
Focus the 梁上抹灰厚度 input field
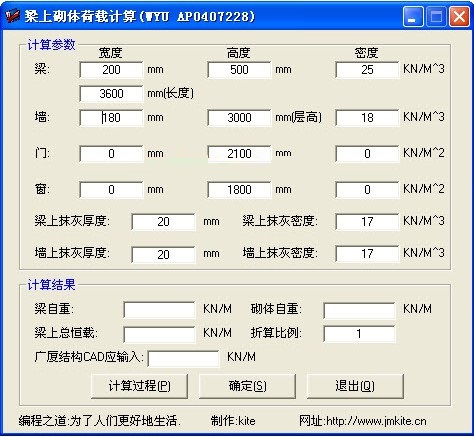coord(163,222)
